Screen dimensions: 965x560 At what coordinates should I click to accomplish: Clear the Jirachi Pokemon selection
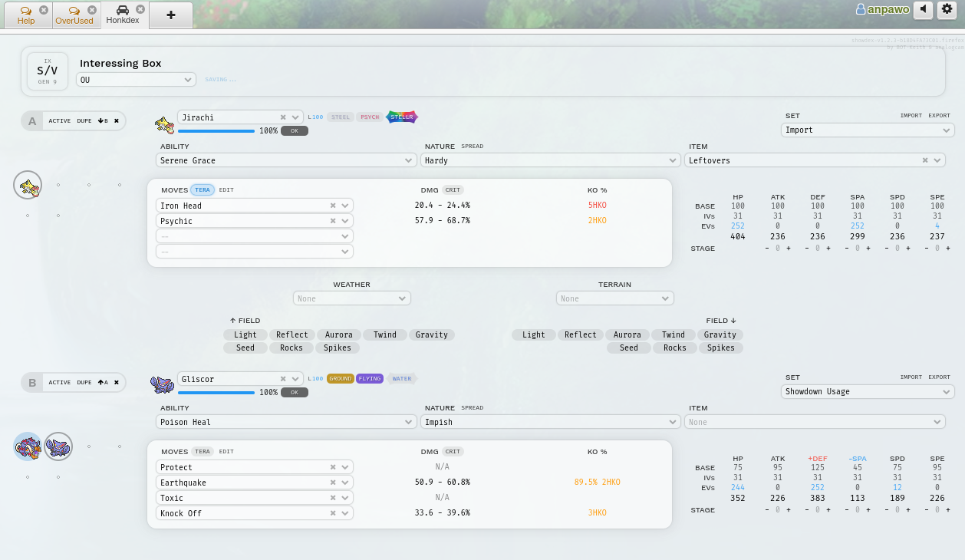(x=283, y=117)
